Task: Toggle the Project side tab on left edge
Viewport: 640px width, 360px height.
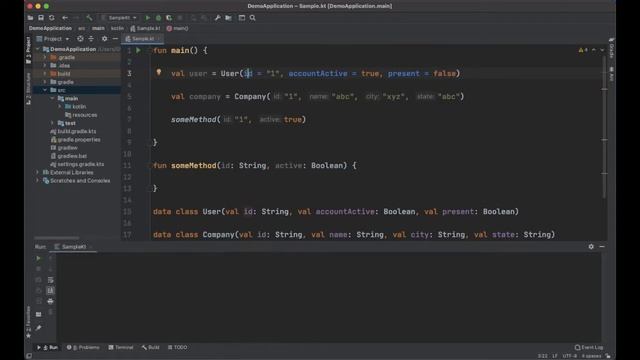Action: point(28,50)
